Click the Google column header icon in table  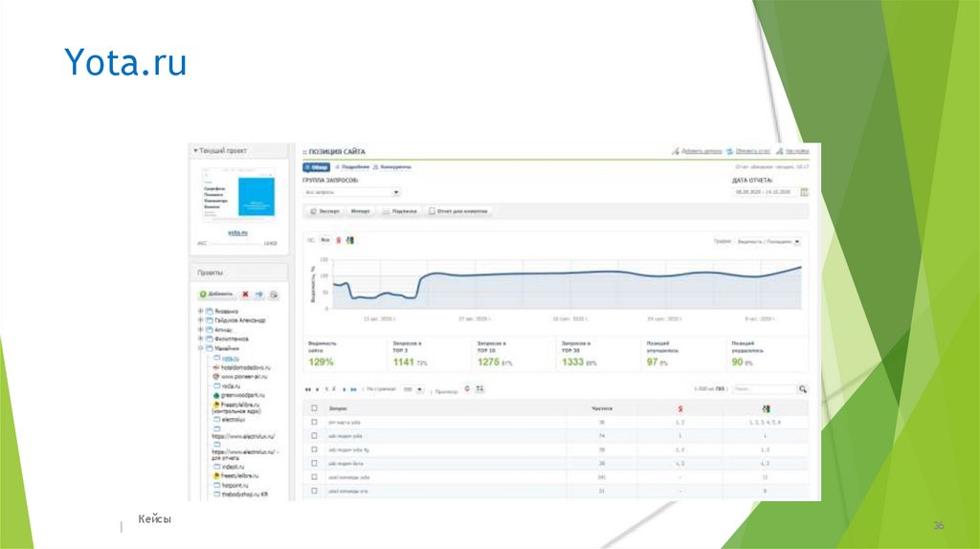(766, 408)
